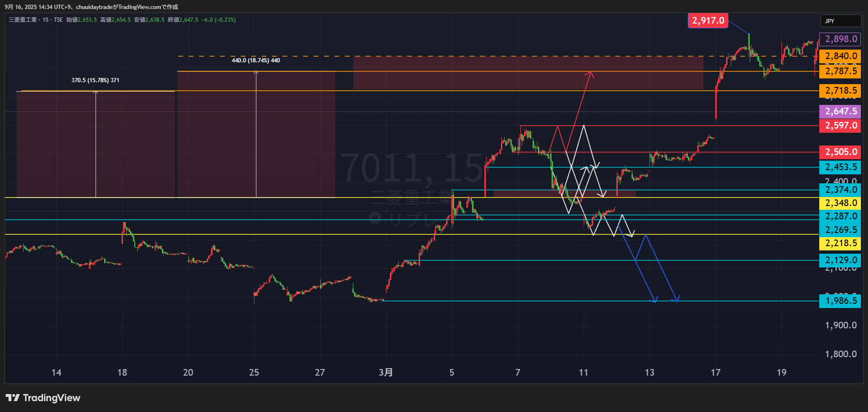Click the 2,718.5 orange level label

pyautogui.click(x=840, y=91)
